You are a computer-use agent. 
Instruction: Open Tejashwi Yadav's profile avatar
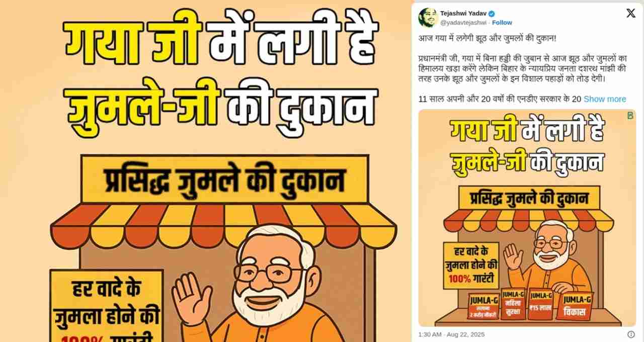point(428,18)
